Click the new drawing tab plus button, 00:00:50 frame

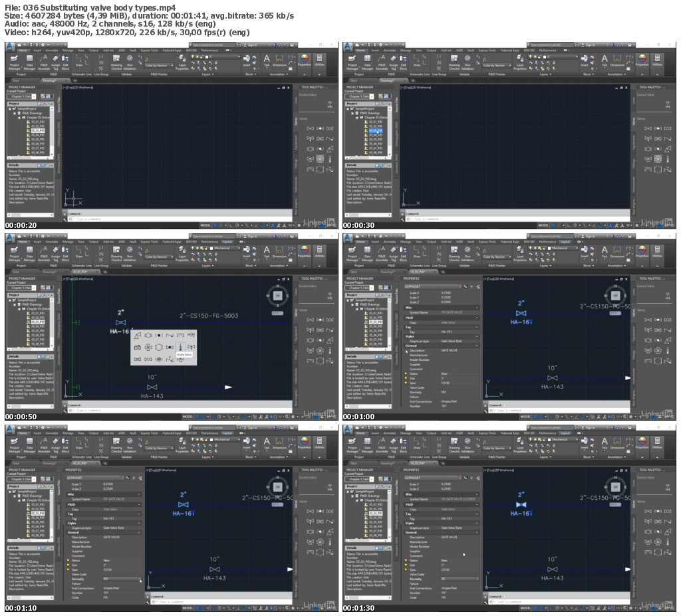(106, 272)
